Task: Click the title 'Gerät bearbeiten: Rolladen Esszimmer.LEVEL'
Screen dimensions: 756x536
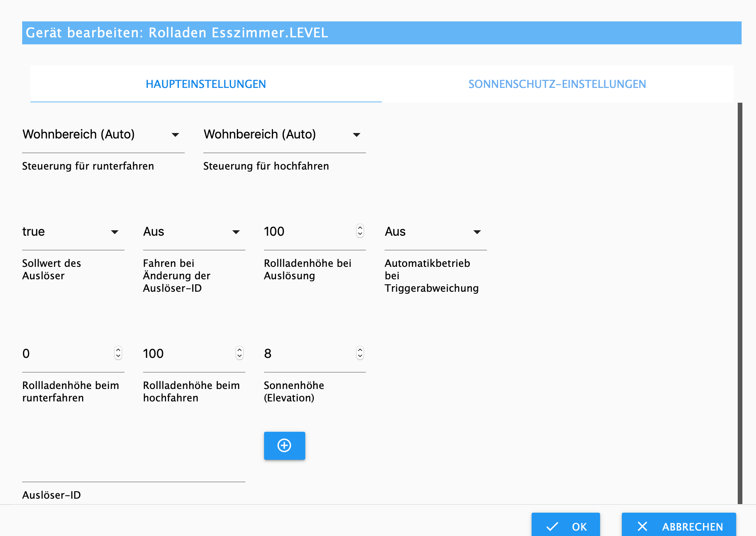Action: pyautogui.click(x=177, y=33)
